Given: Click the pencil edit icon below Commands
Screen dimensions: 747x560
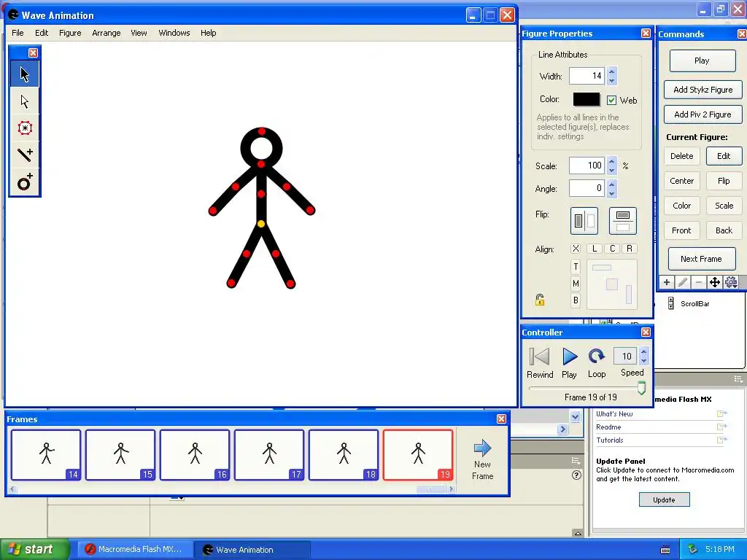Looking at the screenshot, I should pos(682,282).
